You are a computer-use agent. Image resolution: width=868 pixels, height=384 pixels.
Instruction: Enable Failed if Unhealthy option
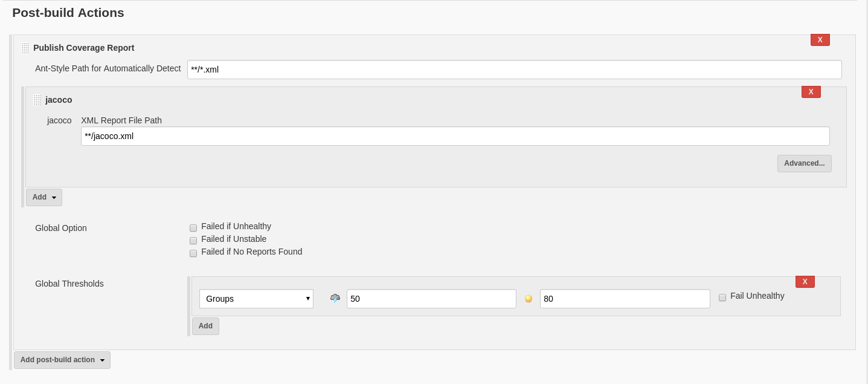193,228
